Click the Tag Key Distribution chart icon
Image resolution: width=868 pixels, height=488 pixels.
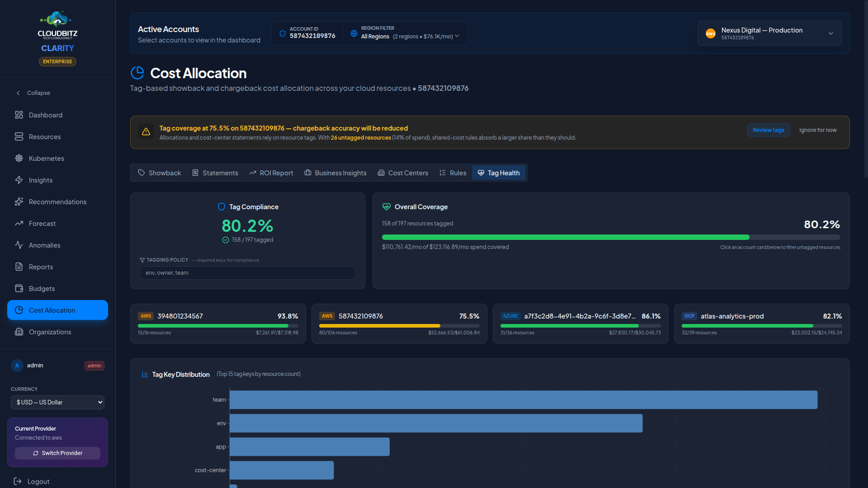[x=145, y=374]
